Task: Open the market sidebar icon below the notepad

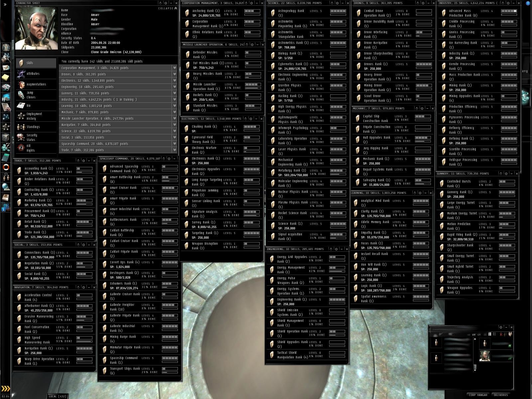Action: point(6,87)
